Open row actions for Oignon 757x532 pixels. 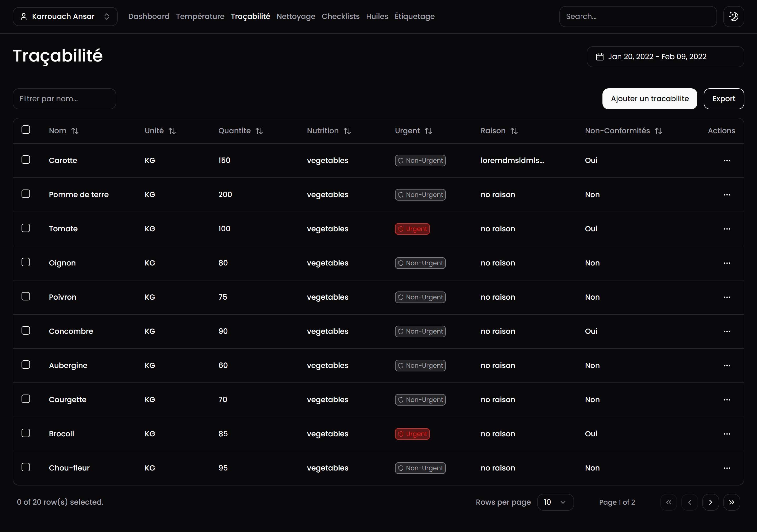[x=727, y=263]
